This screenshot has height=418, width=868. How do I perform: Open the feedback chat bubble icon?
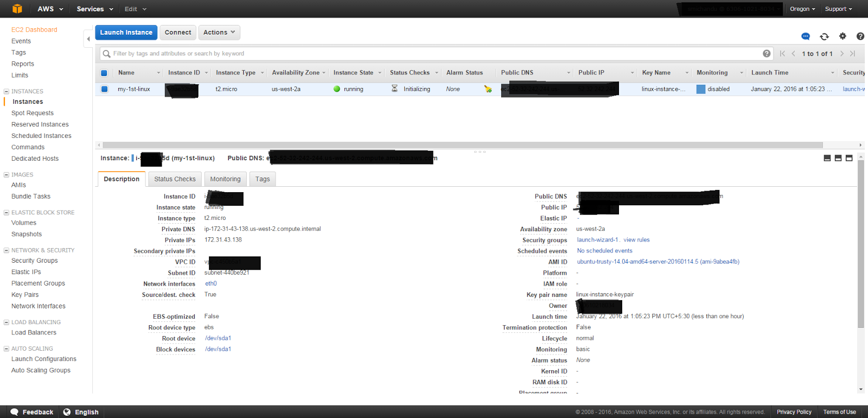point(806,36)
